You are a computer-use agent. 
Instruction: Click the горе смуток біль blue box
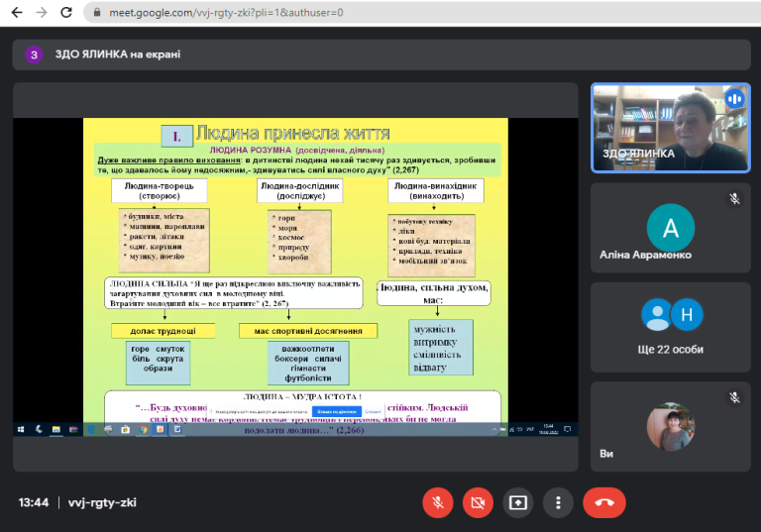pyautogui.click(x=158, y=363)
